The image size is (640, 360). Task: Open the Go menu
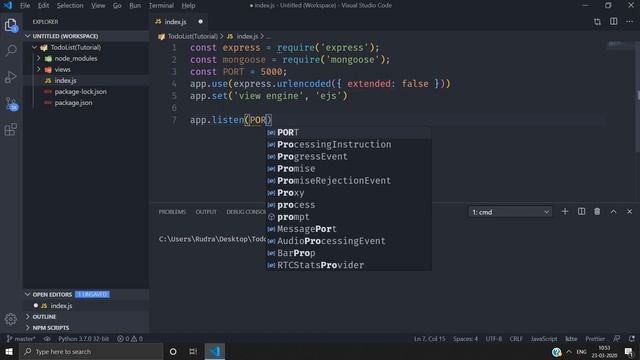click(x=117, y=6)
